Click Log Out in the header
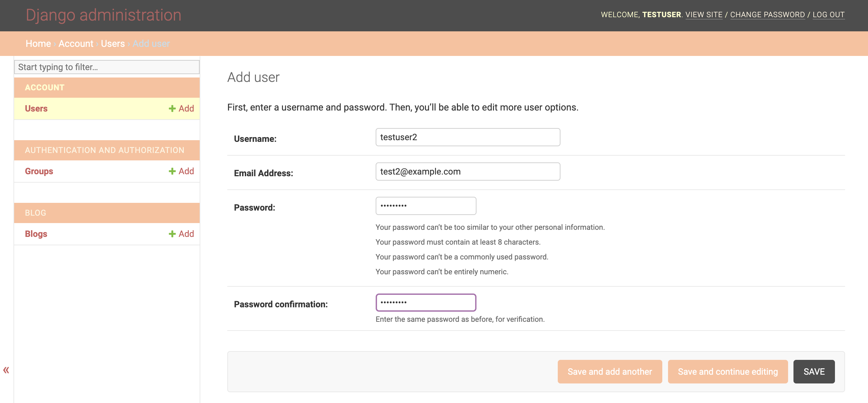Viewport: 868px width, 403px height. click(828, 15)
